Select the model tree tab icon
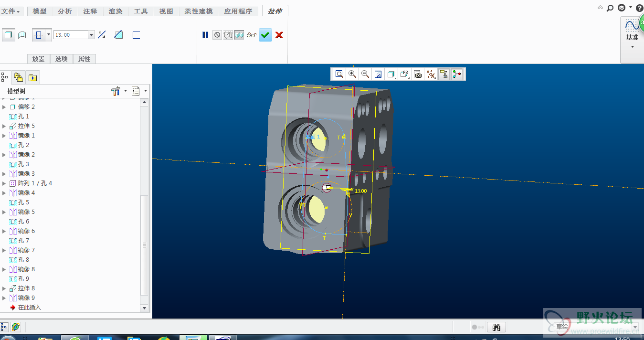 click(5, 77)
